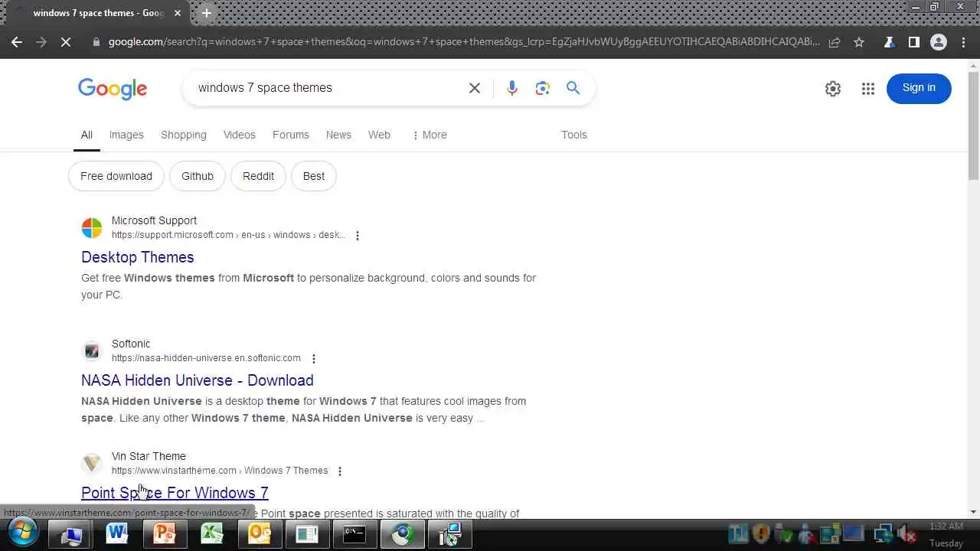Screen dimensions: 980x551
Task: Open Google quick settings gear
Action: click(833, 89)
